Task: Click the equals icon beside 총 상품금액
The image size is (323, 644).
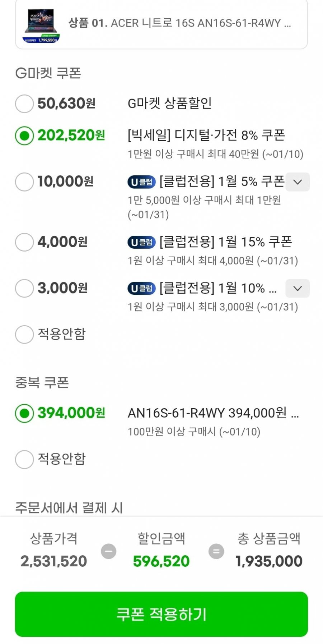Action: pos(216,551)
